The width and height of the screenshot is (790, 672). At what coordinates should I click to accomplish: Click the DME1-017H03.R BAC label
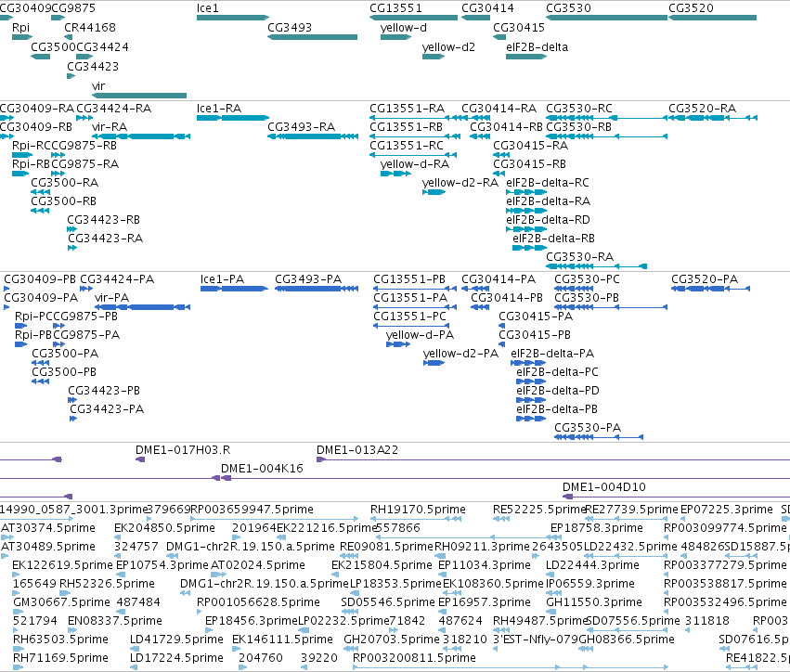click(x=183, y=450)
